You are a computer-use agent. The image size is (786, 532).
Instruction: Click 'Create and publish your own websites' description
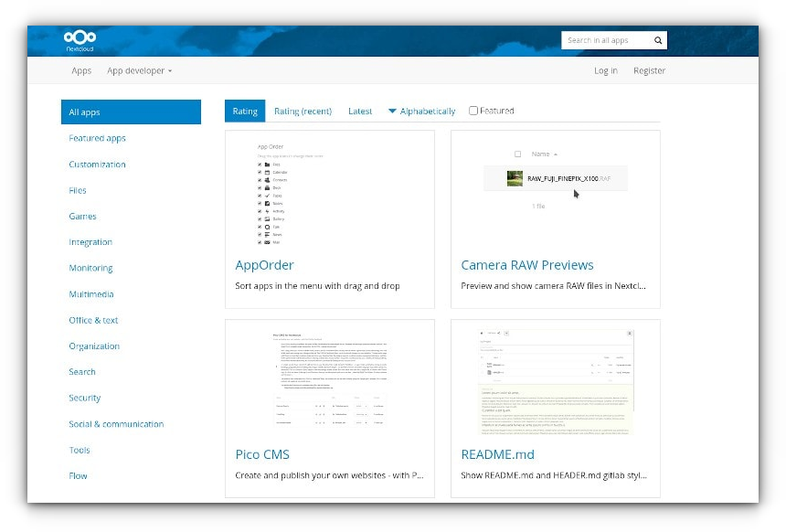329,475
